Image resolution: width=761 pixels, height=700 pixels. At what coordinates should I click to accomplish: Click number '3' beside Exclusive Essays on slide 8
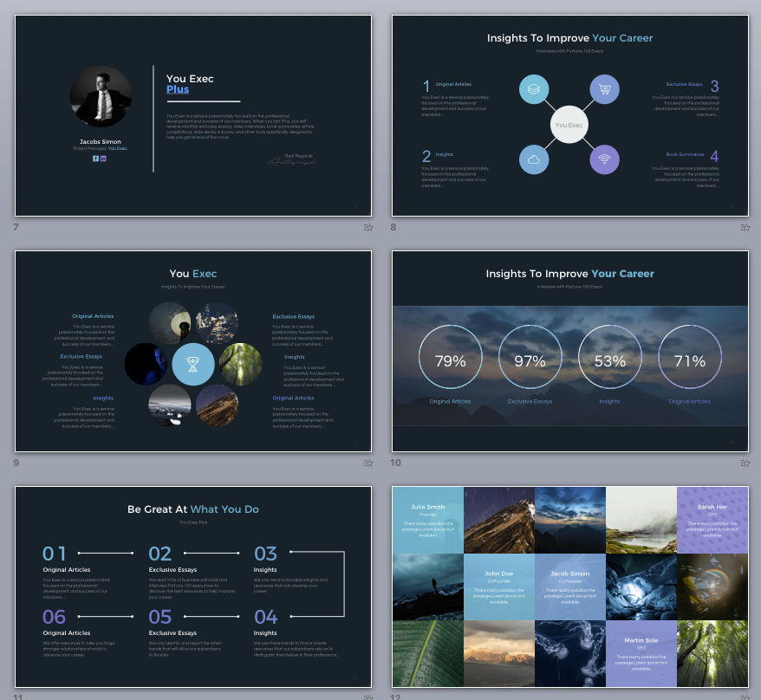pos(714,86)
